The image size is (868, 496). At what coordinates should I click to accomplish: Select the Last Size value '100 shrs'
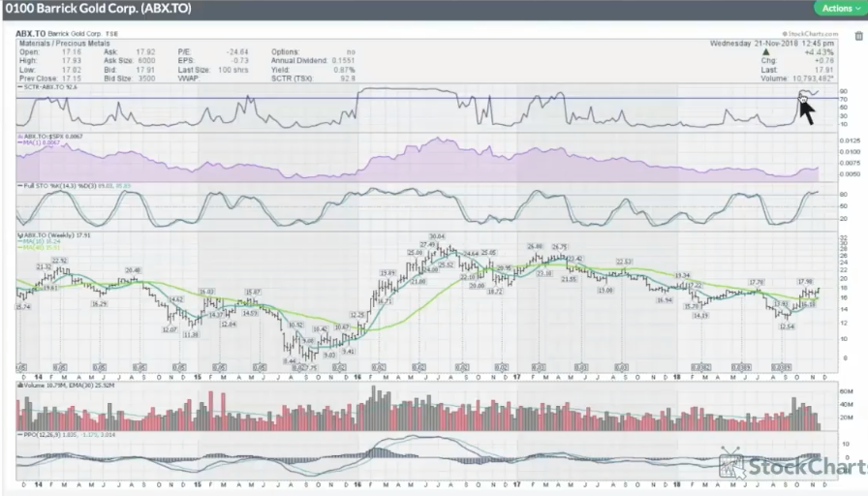tap(233, 70)
